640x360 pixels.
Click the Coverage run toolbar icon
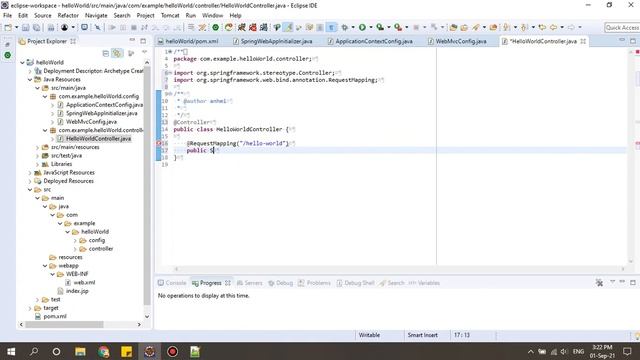380,27
